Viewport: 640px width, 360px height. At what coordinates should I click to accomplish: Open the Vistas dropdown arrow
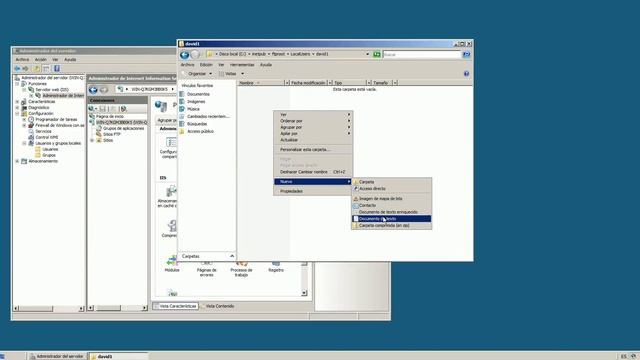point(242,73)
